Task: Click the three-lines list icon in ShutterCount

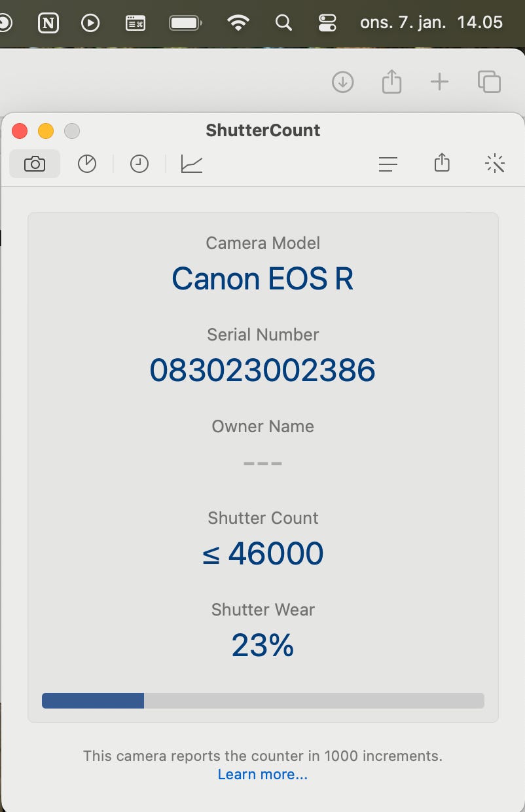Action: tap(388, 164)
